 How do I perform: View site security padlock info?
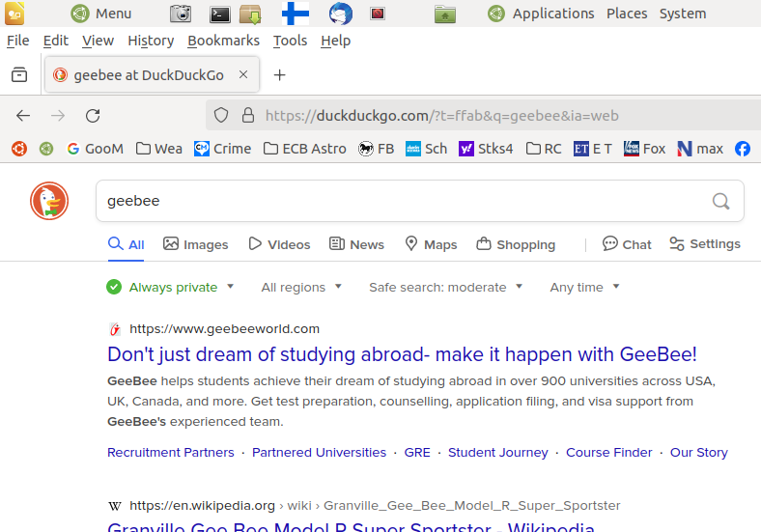248,116
